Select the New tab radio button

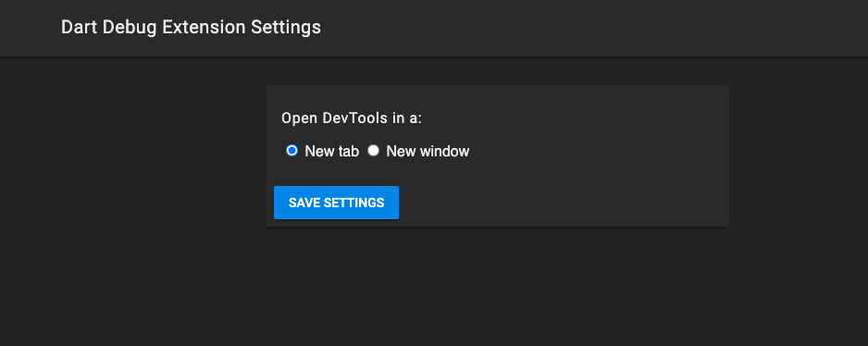[291, 151]
